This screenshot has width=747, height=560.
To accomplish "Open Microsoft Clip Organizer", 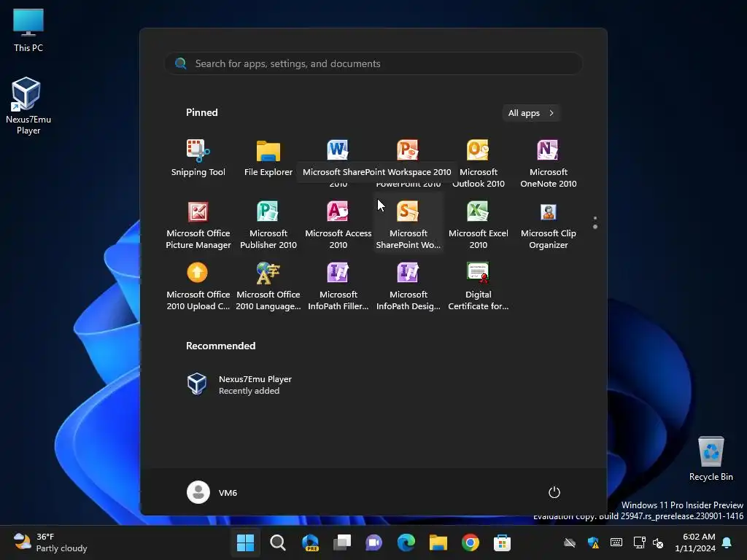I will coord(549,223).
